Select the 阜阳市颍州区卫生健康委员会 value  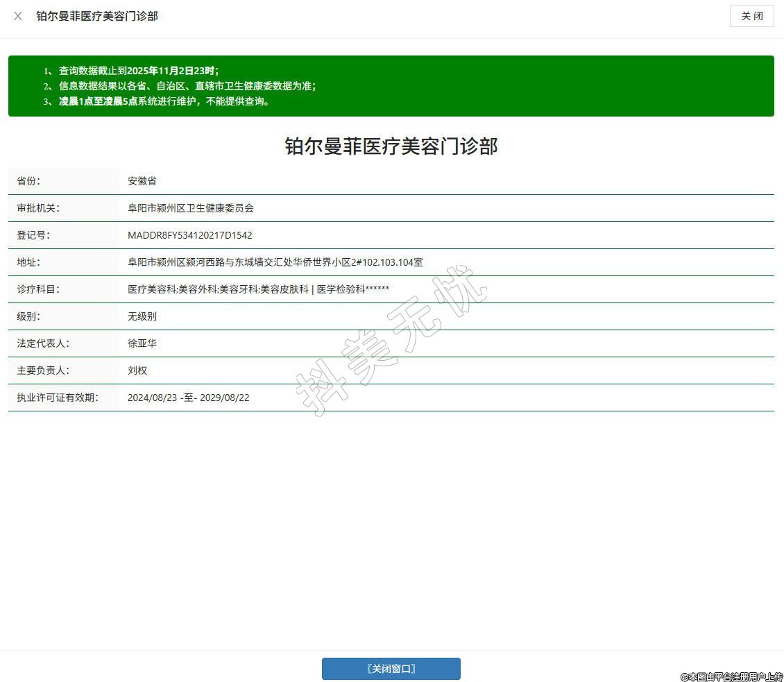point(191,208)
